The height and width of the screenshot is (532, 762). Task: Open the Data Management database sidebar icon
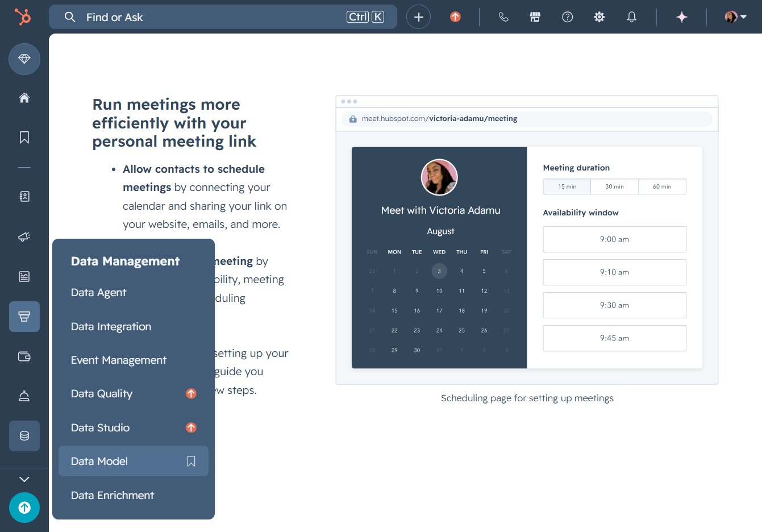click(24, 436)
